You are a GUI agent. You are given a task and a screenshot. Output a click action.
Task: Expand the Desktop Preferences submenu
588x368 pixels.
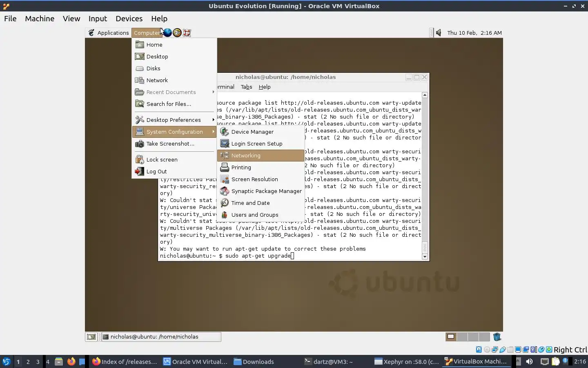click(x=174, y=120)
